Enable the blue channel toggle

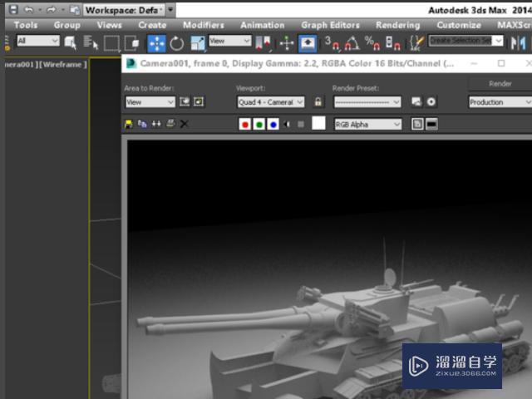273,124
